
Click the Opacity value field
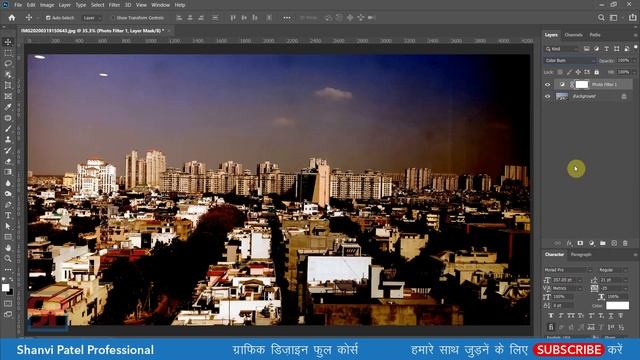click(x=623, y=60)
